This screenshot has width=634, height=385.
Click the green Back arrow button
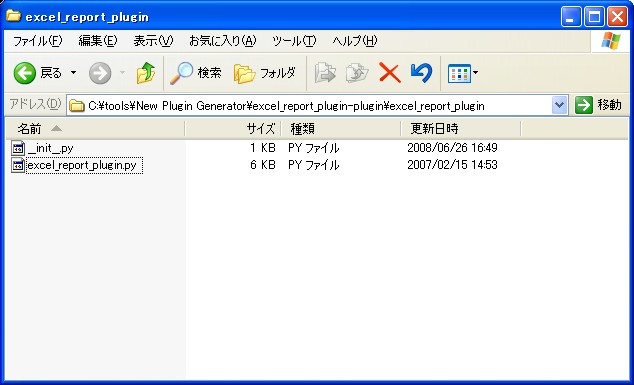25,73
